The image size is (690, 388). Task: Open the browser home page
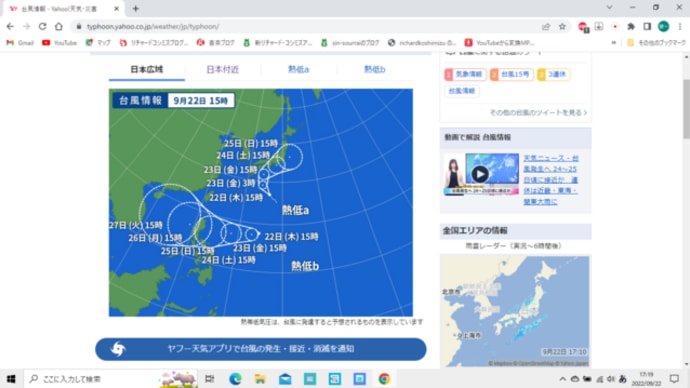[x=59, y=26]
